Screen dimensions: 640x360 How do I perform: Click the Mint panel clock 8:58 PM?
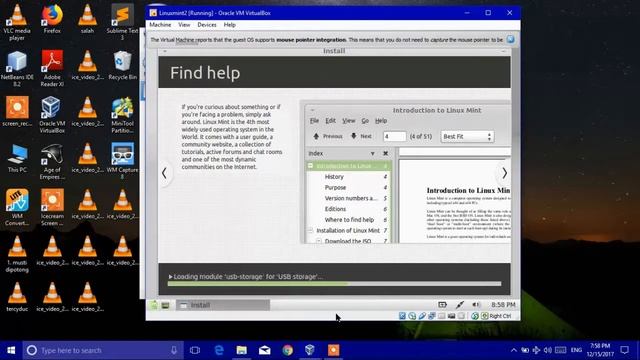pyautogui.click(x=503, y=304)
